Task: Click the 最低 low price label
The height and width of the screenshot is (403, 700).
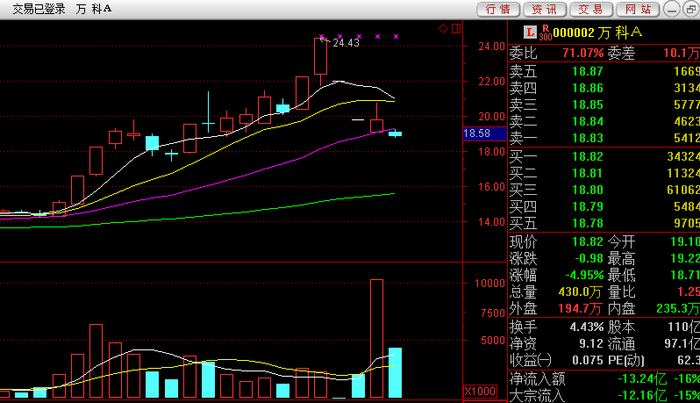Action: pyautogui.click(x=621, y=275)
